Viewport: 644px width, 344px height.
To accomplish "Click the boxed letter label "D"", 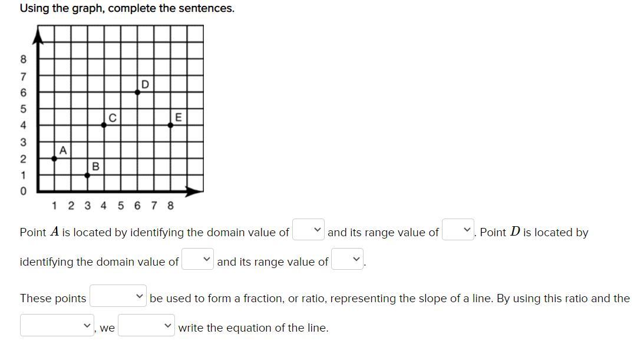I will coord(145,84).
